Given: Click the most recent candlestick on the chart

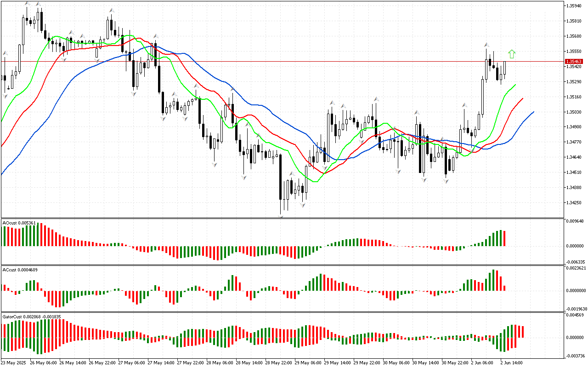Looking at the screenshot, I should pyautogui.click(x=504, y=68).
